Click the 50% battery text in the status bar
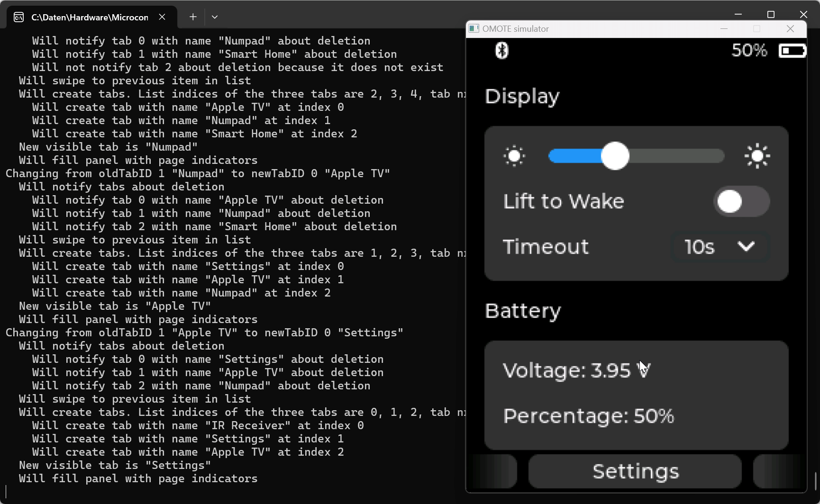Viewport: 820px width, 504px height. [749, 50]
